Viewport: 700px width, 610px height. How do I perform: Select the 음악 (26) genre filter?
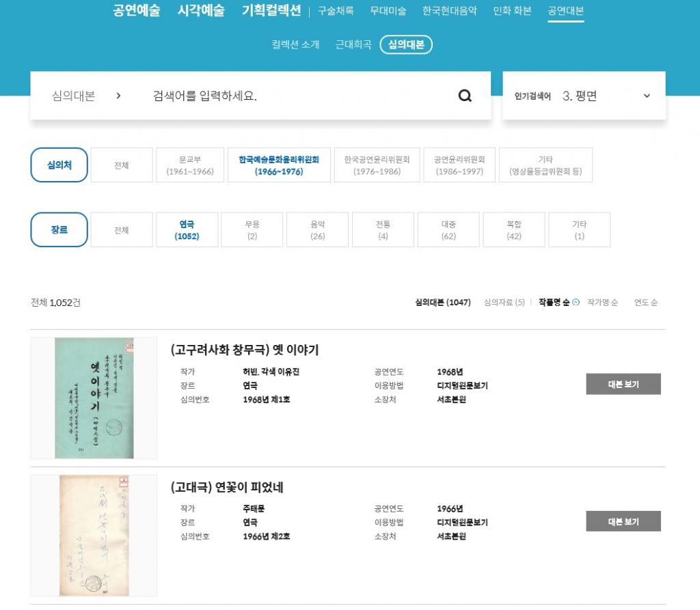click(x=317, y=230)
